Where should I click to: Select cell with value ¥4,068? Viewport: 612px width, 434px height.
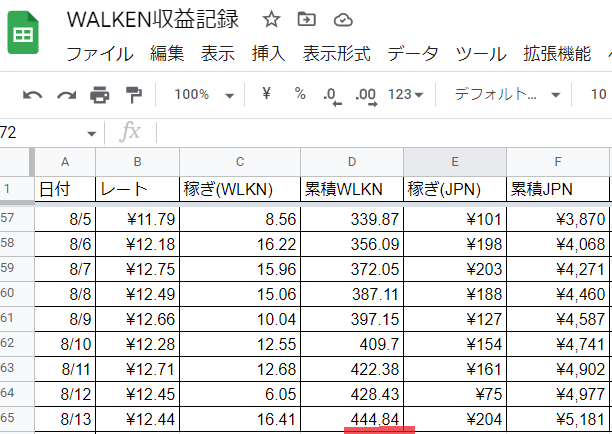(558, 244)
